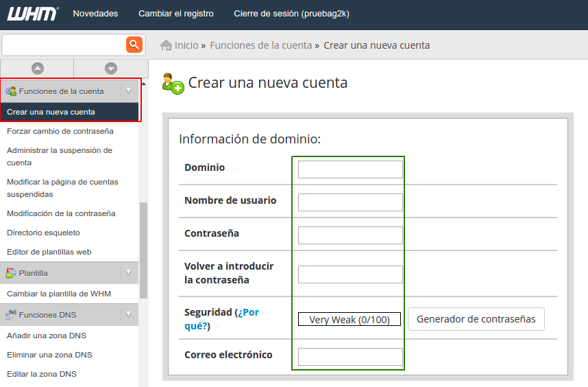Viewport: 588px width, 387px height.
Task: Open Añadir una zona DNS
Action: (x=47, y=336)
